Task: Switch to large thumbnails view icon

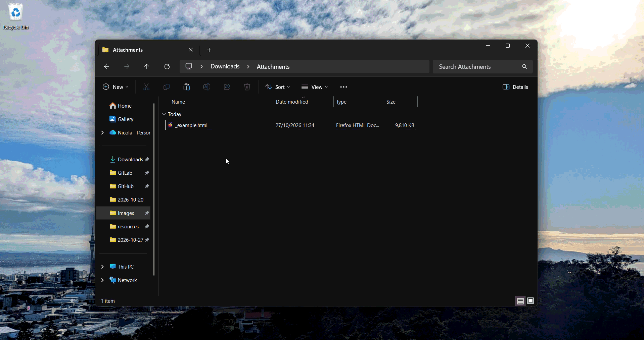Action: click(531, 301)
